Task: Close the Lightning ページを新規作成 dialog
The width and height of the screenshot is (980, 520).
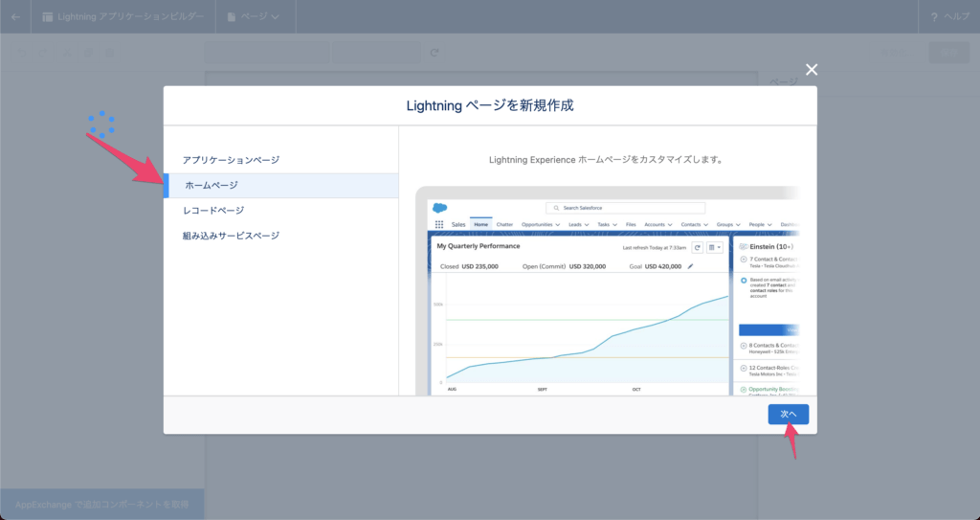Action: [812, 69]
